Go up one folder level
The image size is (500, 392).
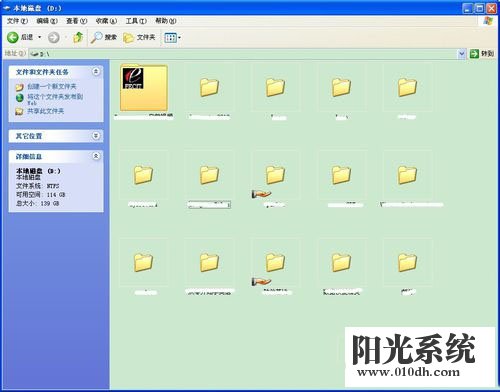click(78, 37)
